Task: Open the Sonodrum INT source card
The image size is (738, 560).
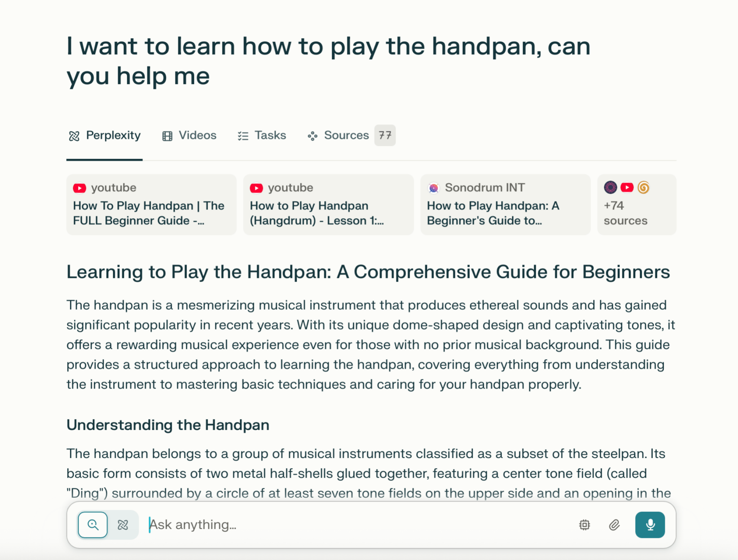Action: 506,205
